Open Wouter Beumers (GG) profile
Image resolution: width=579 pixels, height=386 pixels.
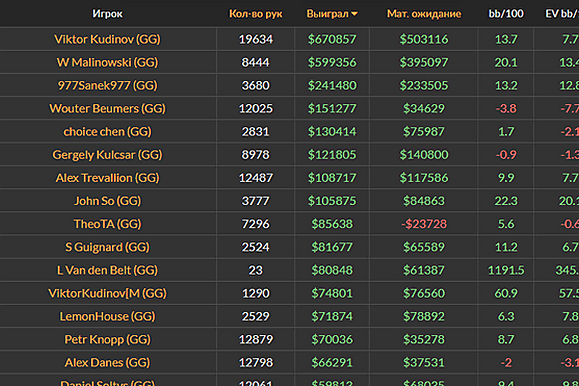click(107, 109)
